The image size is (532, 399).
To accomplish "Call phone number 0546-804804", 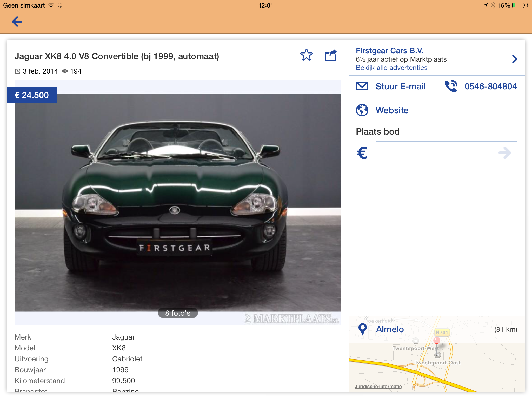I will (490, 86).
